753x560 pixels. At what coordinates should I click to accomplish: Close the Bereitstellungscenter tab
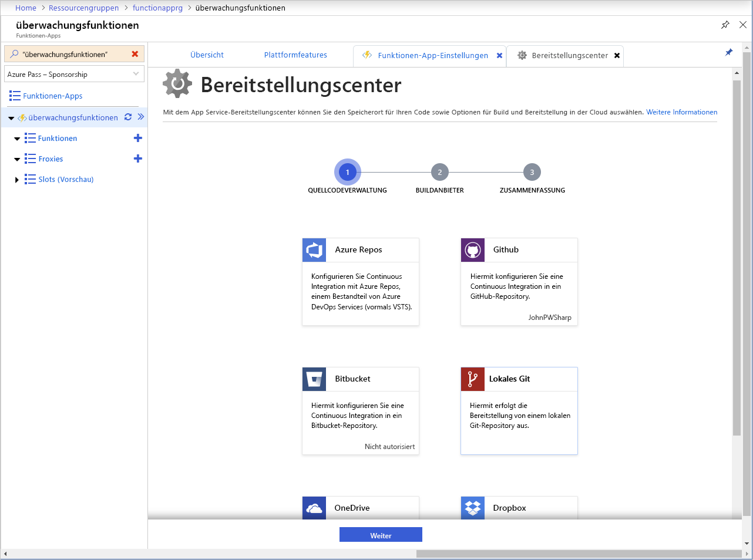(x=617, y=55)
